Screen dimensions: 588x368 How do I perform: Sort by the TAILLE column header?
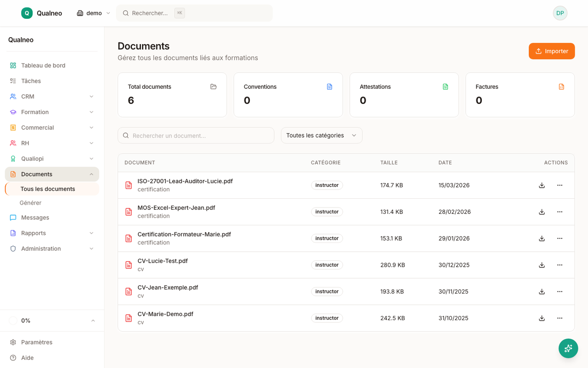[x=389, y=163]
